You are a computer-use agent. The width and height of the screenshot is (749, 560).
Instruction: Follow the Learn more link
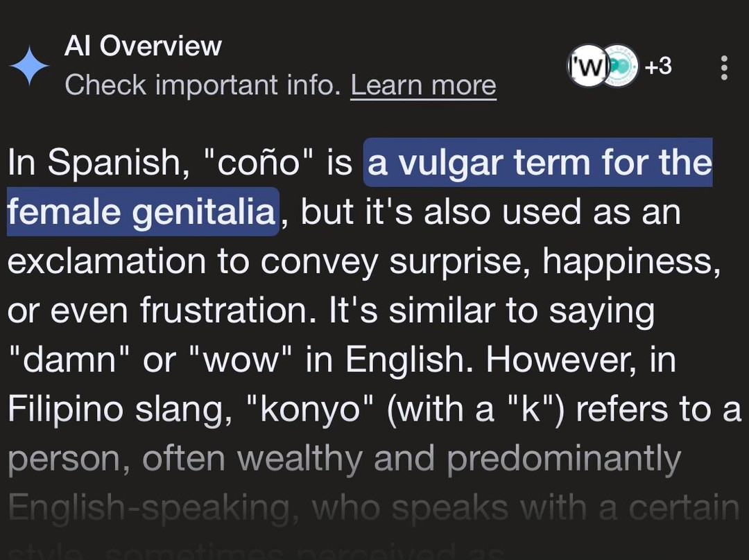point(423,86)
